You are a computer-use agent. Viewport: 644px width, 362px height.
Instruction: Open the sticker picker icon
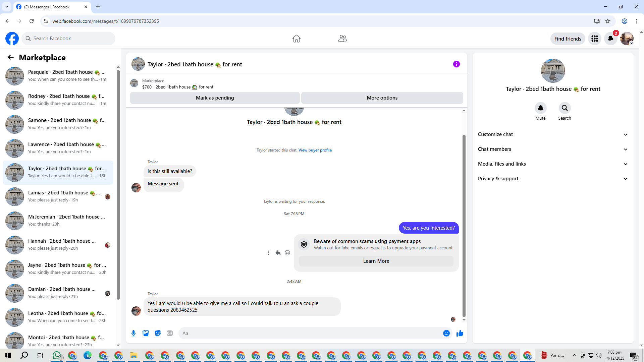(158, 333)
